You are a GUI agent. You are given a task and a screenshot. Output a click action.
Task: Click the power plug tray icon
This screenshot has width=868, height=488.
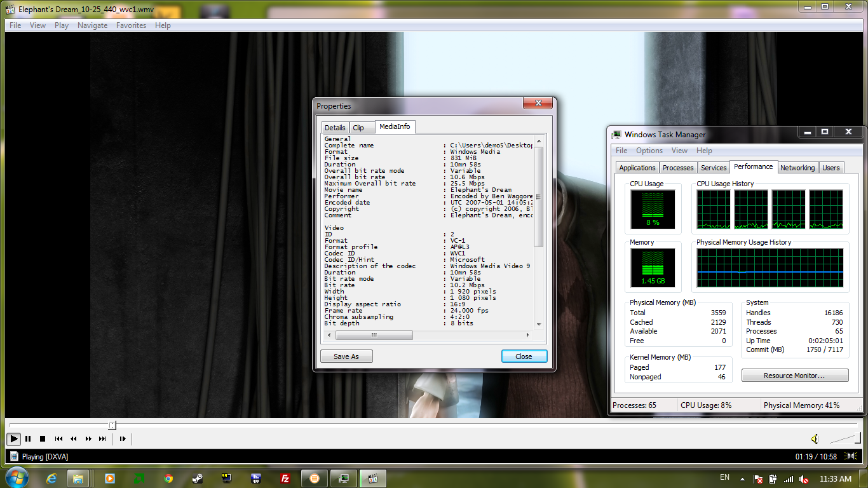(773, 478)
